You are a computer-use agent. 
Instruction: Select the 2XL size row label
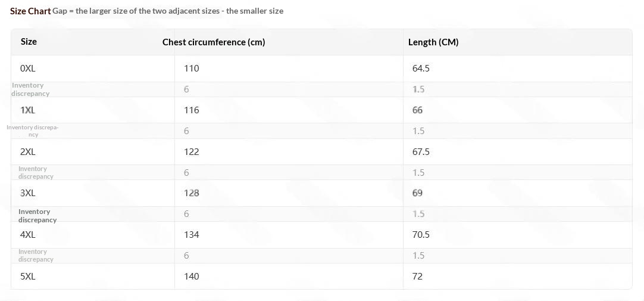point(28,152)
